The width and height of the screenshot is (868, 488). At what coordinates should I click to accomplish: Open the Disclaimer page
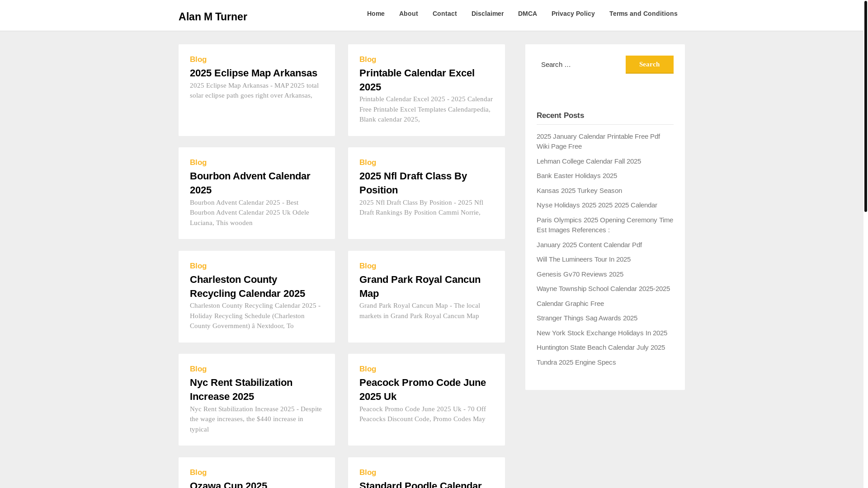tap(487, 14)
